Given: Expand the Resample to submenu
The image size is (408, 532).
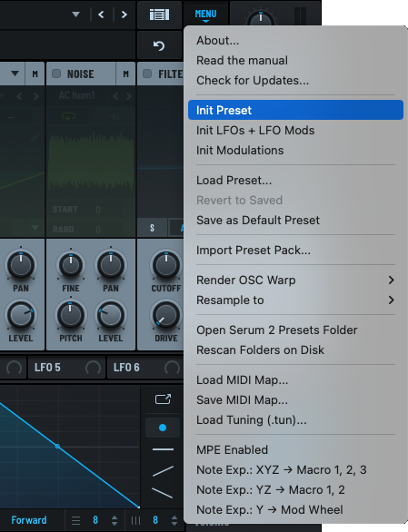Looking at the screenshot, I should point(295,300).
